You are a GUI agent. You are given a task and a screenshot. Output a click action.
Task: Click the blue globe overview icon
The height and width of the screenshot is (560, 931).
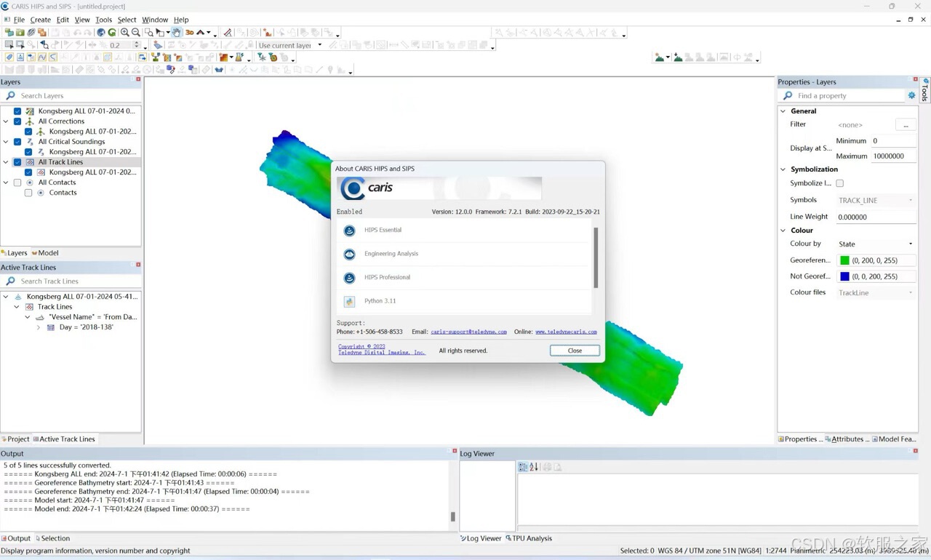tap(101, 33)
